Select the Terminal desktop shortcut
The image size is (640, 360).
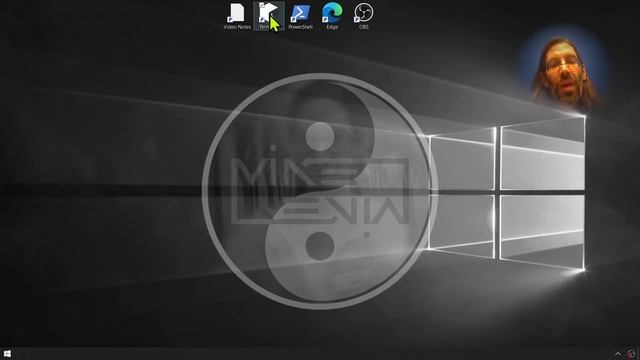(x=269, y=16)
